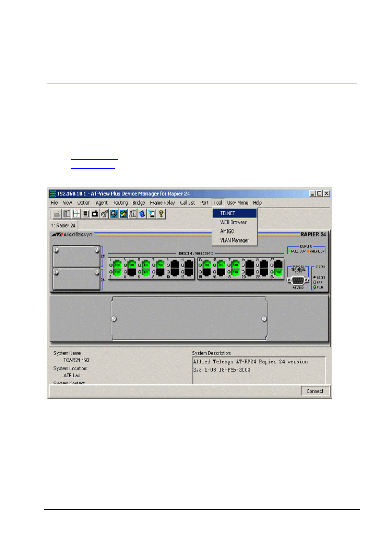The height and width of the screenshot is (555, 392).
Task: Choose TELNET from the Tool menu
Action: pyautogui.click(x=235, y=213)
